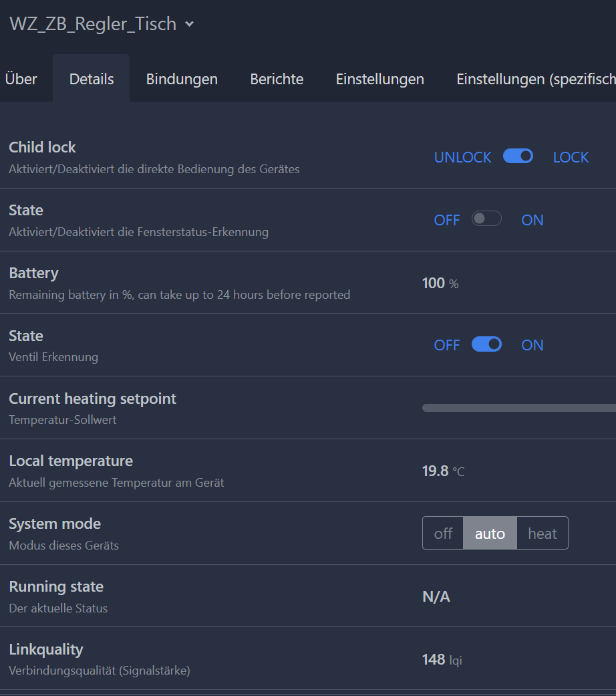Viewport: 616px width, 696px height.
Task: Enable the Fensterstatus-Erkennung State switch
Action: tap(486, 219)
